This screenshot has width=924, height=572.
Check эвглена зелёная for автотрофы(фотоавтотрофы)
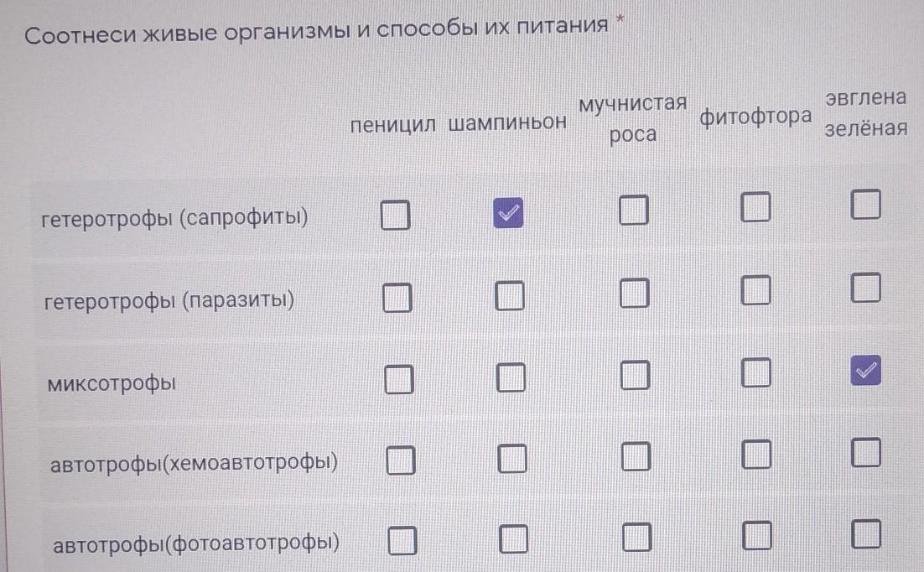pyautogui.click(x=866, y=534)
